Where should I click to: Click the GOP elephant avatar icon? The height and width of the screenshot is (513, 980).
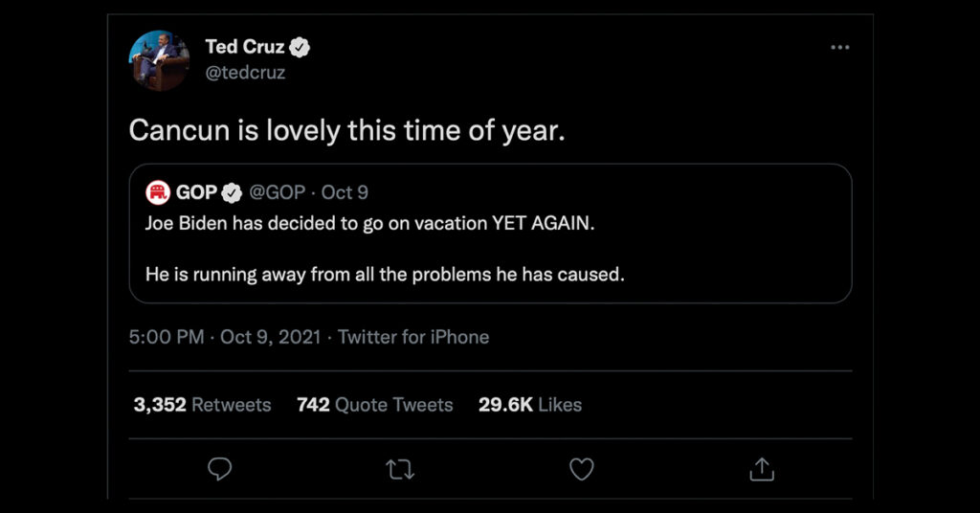tap(157, 192)
